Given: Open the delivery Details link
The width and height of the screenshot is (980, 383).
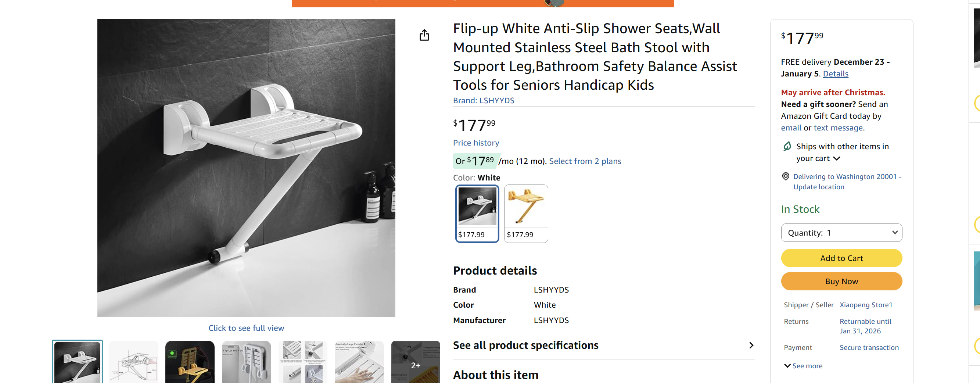Looking at the screenshot, I should coord(836,74).
